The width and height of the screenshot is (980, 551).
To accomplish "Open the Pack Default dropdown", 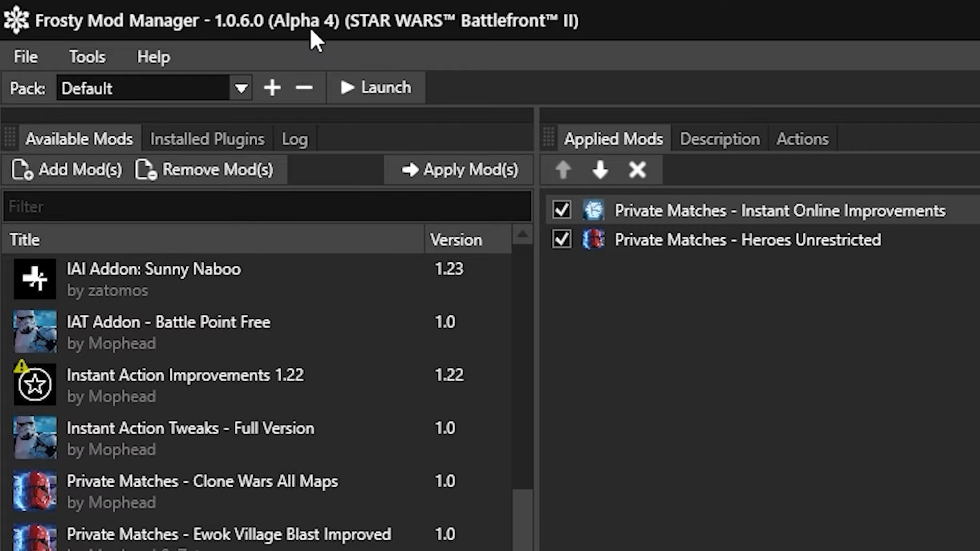I will [x=241, y=88].
